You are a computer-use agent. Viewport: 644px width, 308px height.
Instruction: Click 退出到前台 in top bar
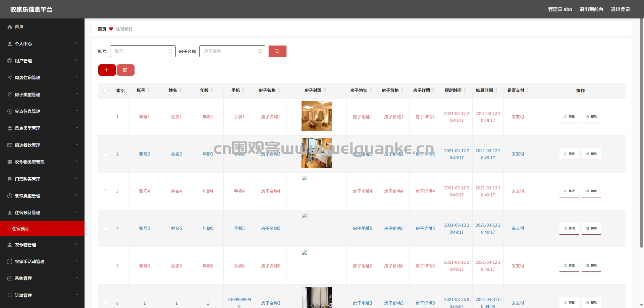point(591,9)
